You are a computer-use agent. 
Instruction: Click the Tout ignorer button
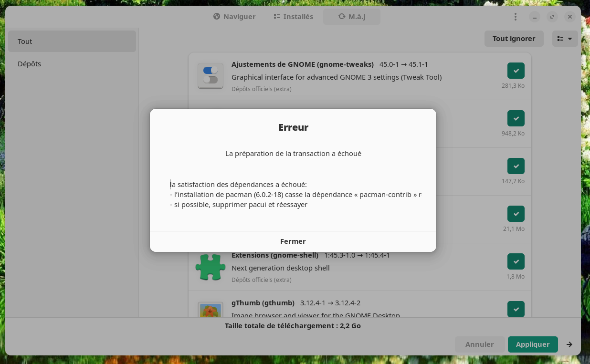coord(514,39)
